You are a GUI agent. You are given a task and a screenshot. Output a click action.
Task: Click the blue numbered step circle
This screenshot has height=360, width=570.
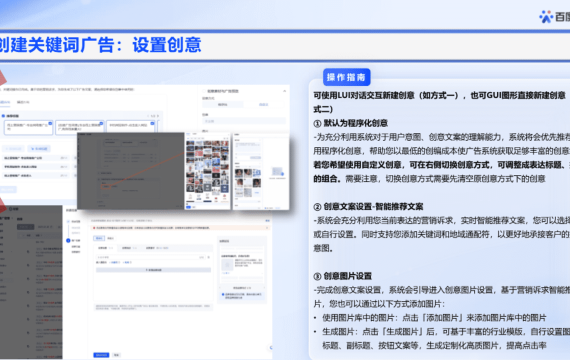[68, 240]
